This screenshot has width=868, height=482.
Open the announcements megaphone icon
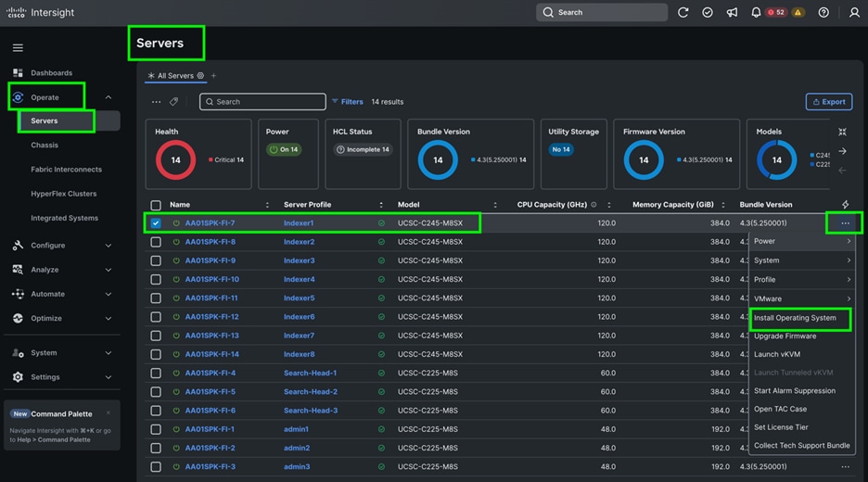732,12
